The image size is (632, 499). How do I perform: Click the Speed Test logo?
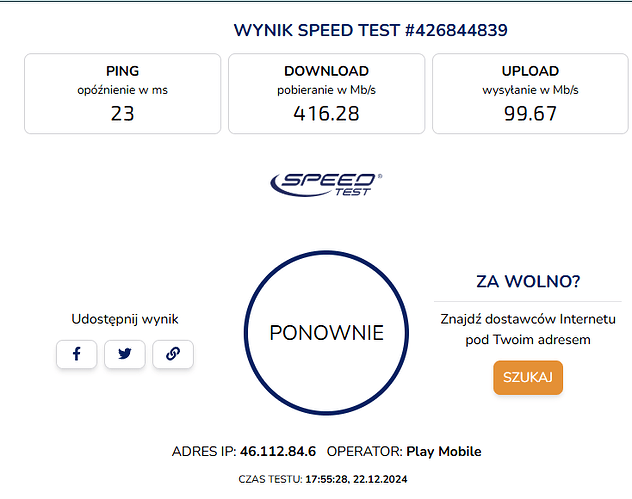(326, 183)
